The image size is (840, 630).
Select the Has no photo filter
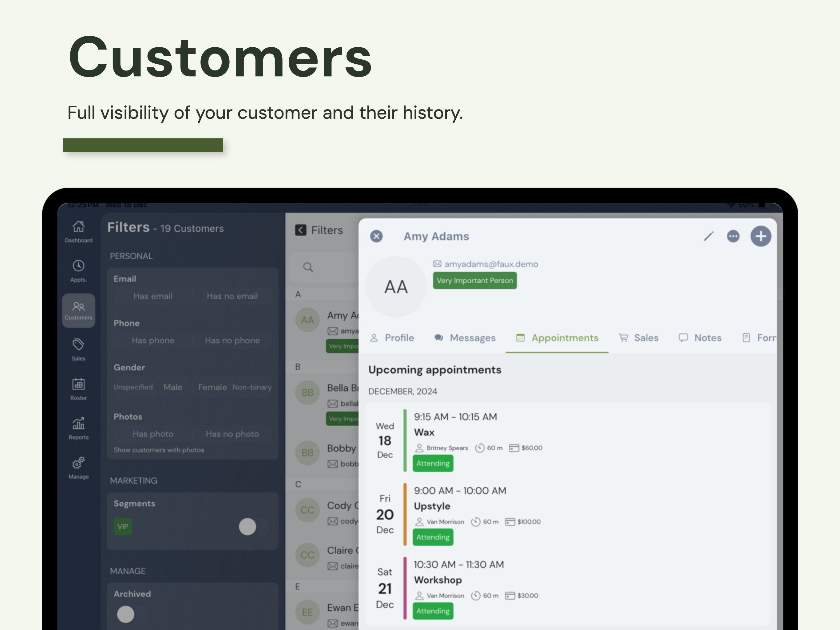pos(232,434)
